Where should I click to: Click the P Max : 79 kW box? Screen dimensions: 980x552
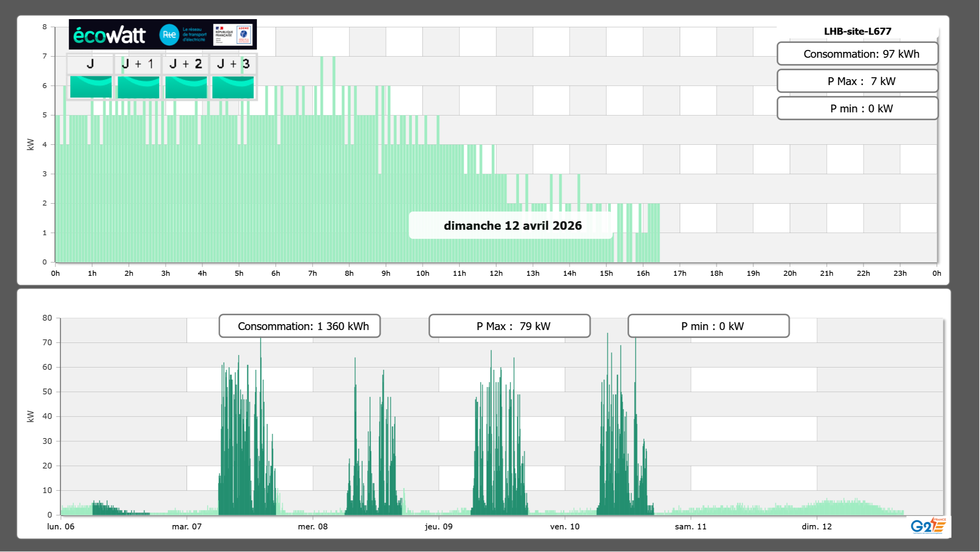click(509, 326)
